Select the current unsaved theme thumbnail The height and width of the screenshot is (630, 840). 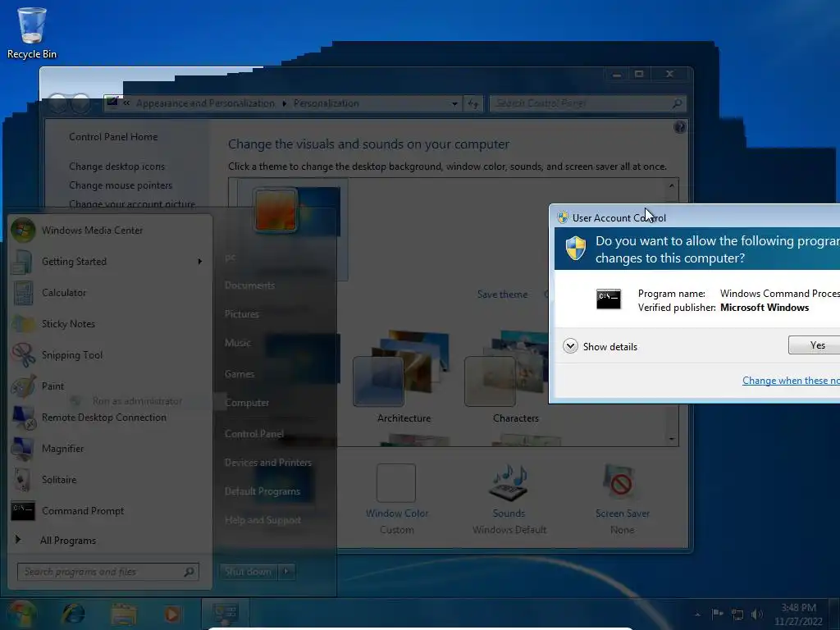click(294, 230)
